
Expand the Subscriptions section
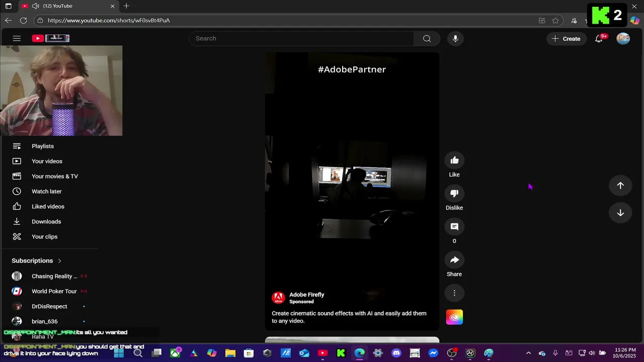37,261
